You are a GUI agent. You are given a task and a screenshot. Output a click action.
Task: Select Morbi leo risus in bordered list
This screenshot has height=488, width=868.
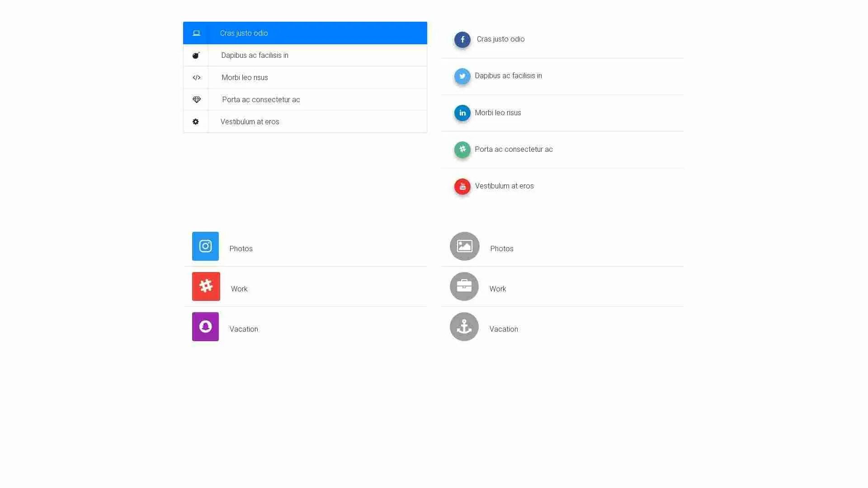tap(245, 77)
